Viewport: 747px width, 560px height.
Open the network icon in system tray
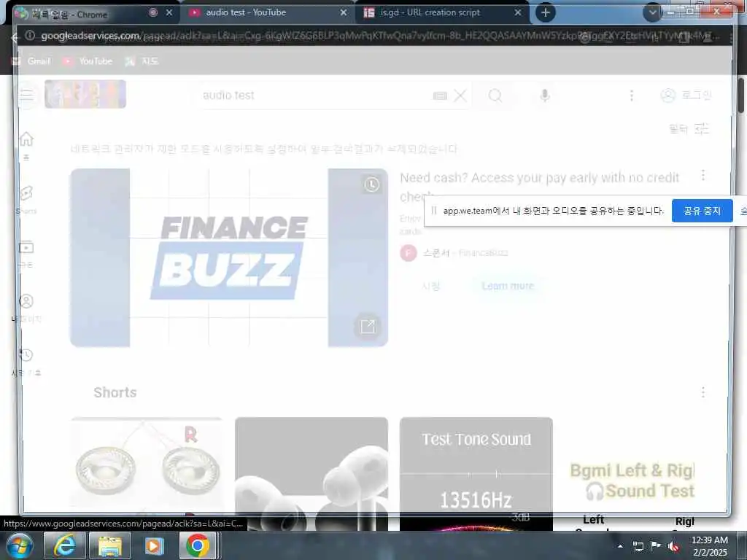[638, 546]
